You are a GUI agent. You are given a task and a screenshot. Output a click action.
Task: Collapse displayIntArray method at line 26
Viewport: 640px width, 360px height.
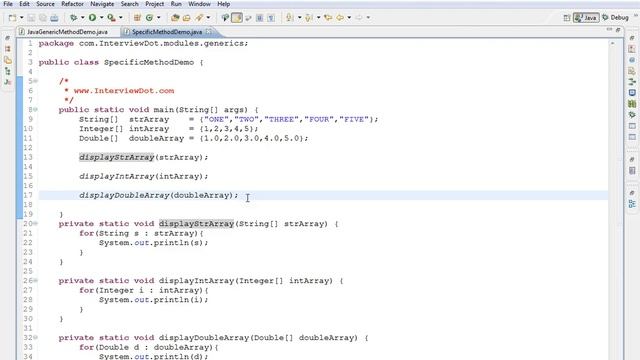tap(35, 280)
